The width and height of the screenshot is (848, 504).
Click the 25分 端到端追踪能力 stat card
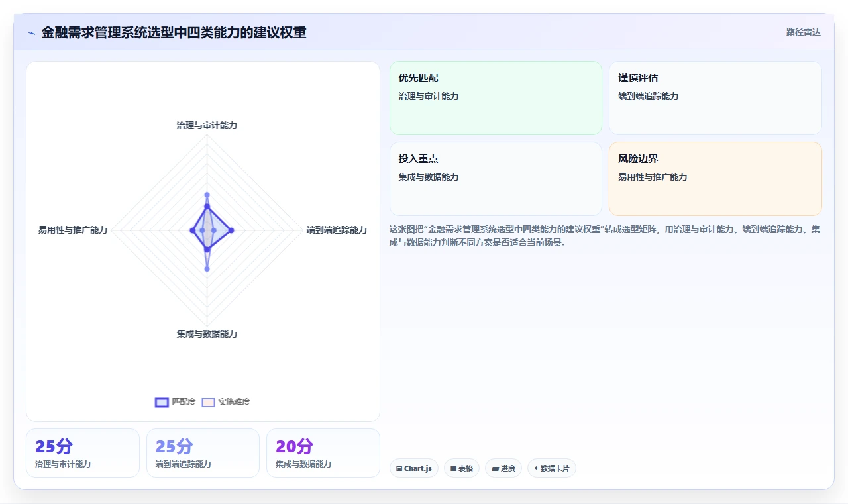click(203, 453)
